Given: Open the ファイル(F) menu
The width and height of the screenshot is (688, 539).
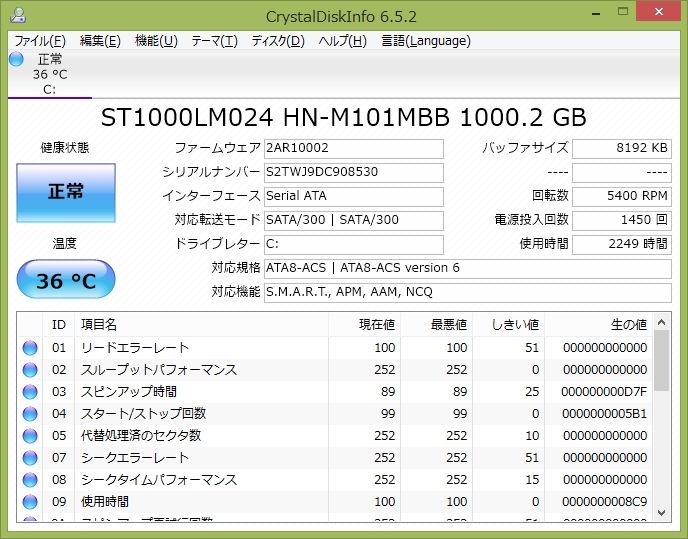Looking at the screenshot, I should 40,41.
